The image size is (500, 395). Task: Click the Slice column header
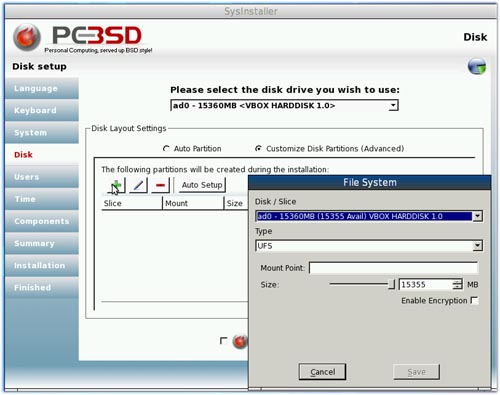pos(132,203)
